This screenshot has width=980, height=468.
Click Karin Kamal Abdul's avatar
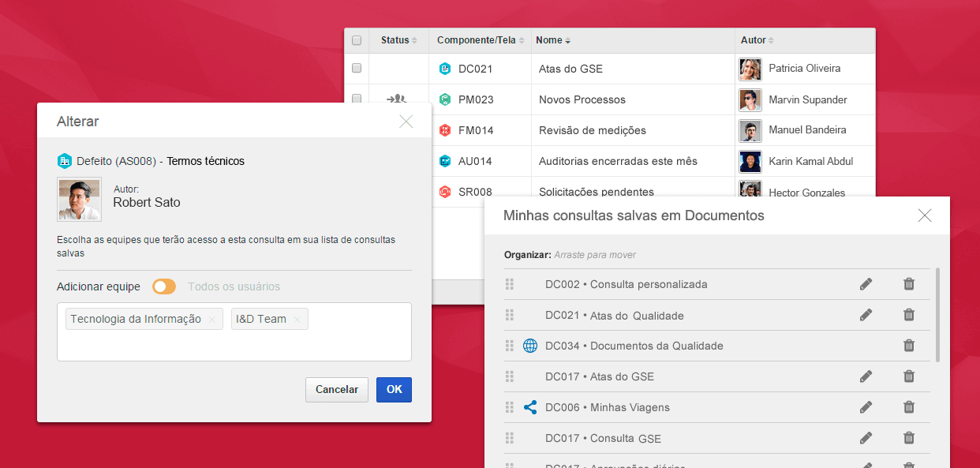(750, 162)
